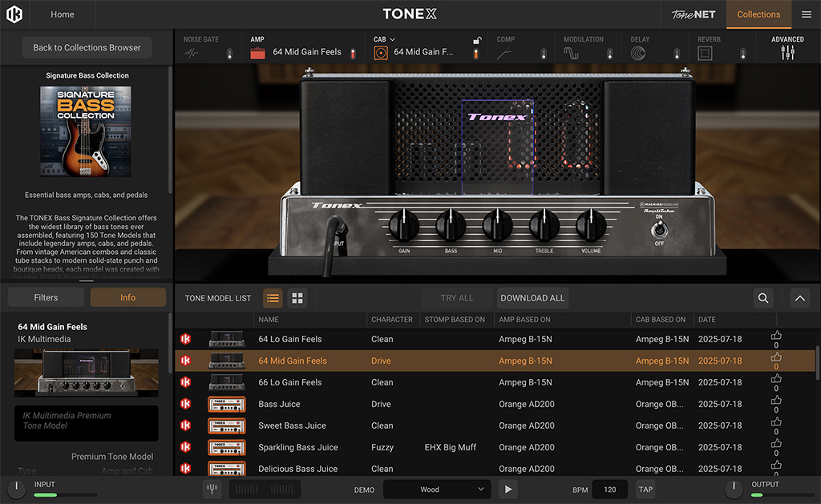Toggle the Noise Gate power switch
This screenshot has width=821, height=504.
coord(229,53)
